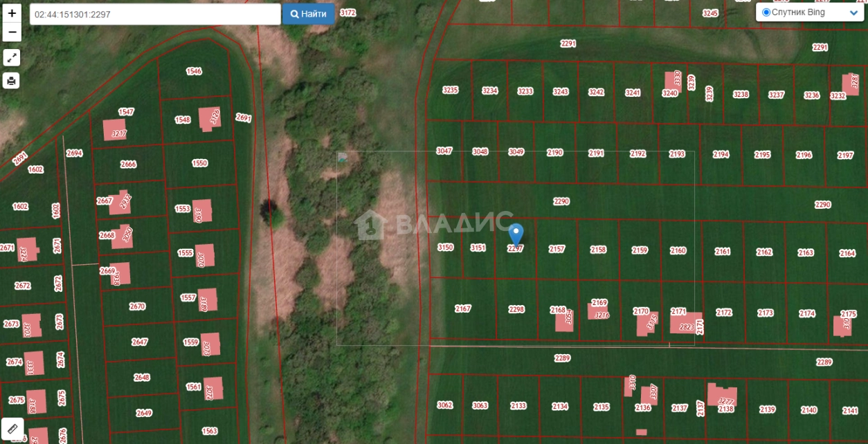
Task: Click the building labeled 3217
Action: click(115, 130)
